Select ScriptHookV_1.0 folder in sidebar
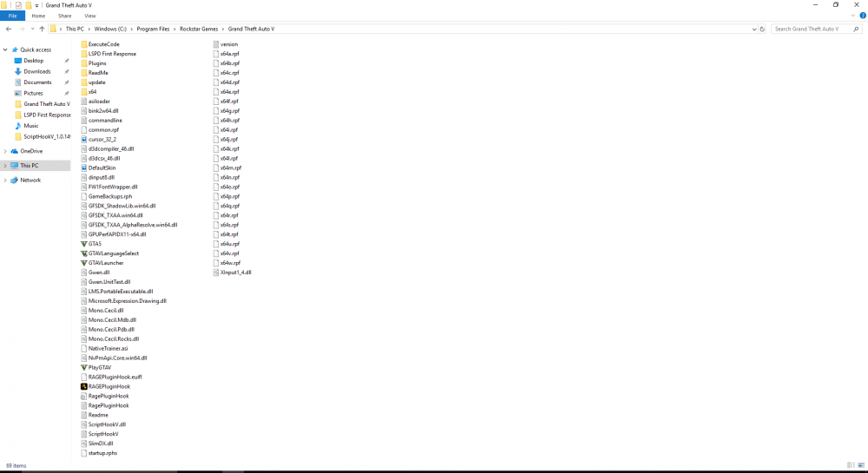The height and width of the screenshot is (473, 868). click(x=47, y=136)
